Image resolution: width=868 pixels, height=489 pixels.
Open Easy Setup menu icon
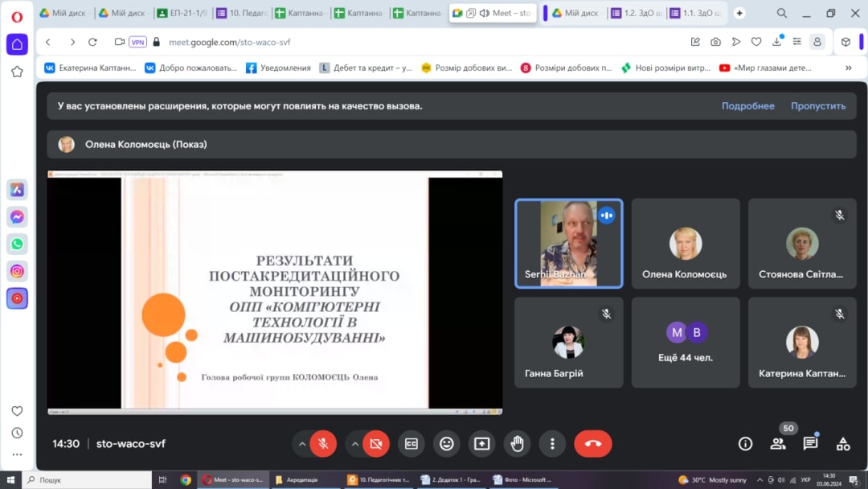coord(797,42)
